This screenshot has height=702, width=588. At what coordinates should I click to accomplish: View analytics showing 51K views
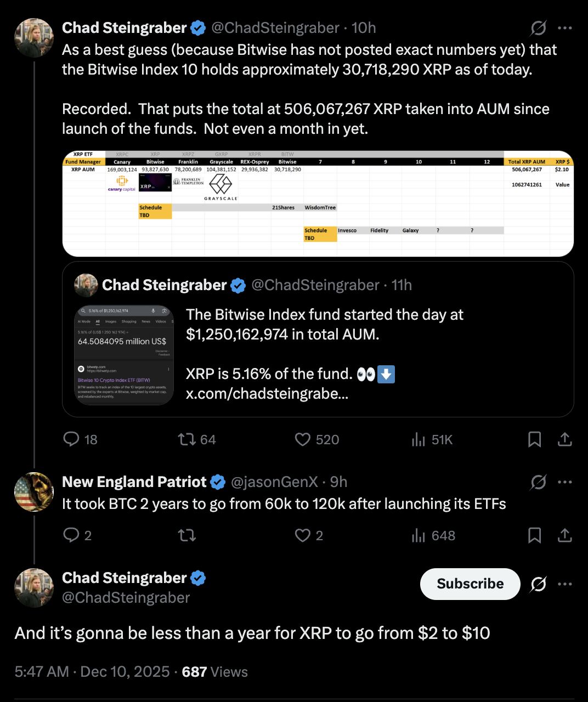tap(419, 439)
